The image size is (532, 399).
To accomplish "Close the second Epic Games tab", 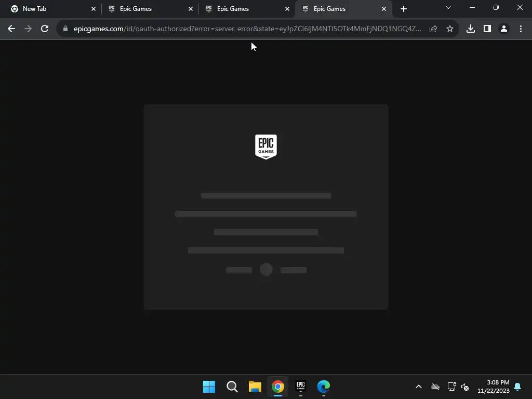I will click(x=287, y=9).
